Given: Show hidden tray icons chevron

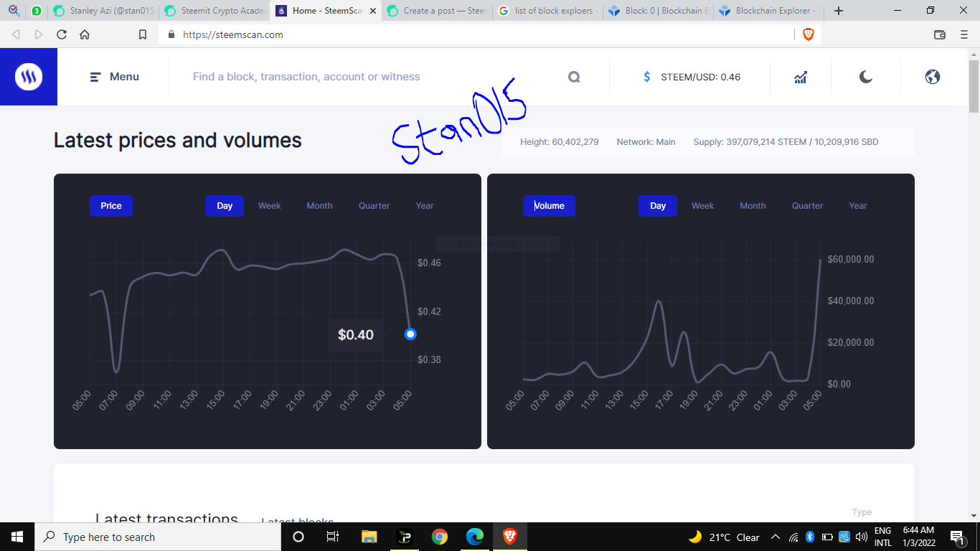Looking at the screenshot, I should pyautogui.click(x=776, y=537).
